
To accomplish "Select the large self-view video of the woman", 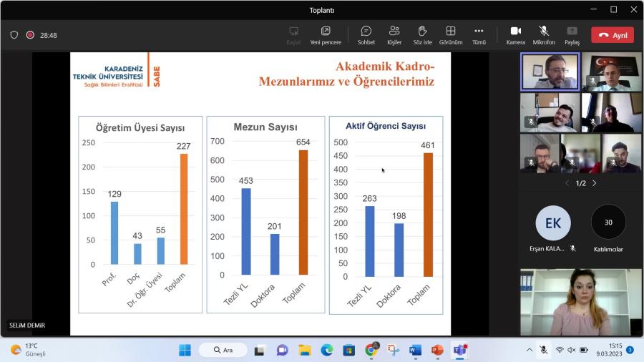I will click(581, 303).
